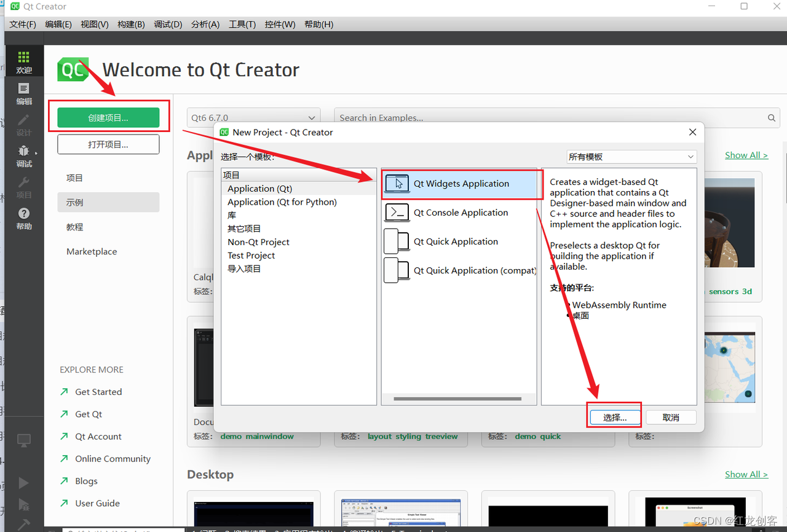
Task: Click the Debug run icon in sidebar
Action: 24,504
